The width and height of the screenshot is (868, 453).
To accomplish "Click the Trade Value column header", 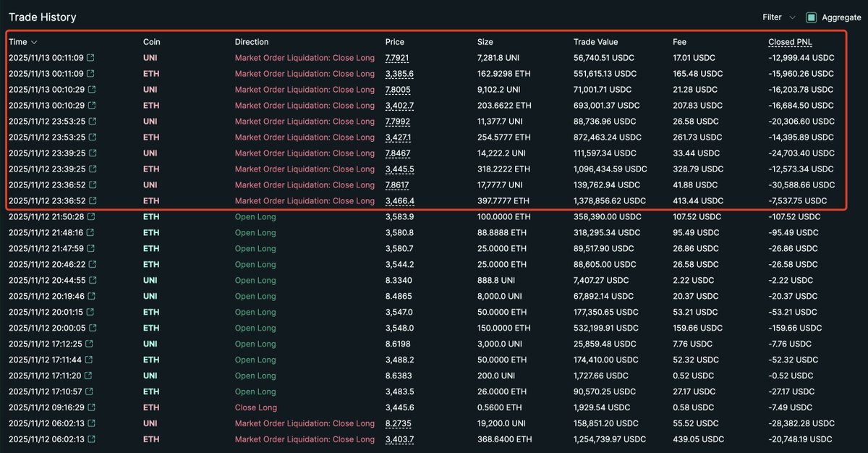I will point(595,42).
